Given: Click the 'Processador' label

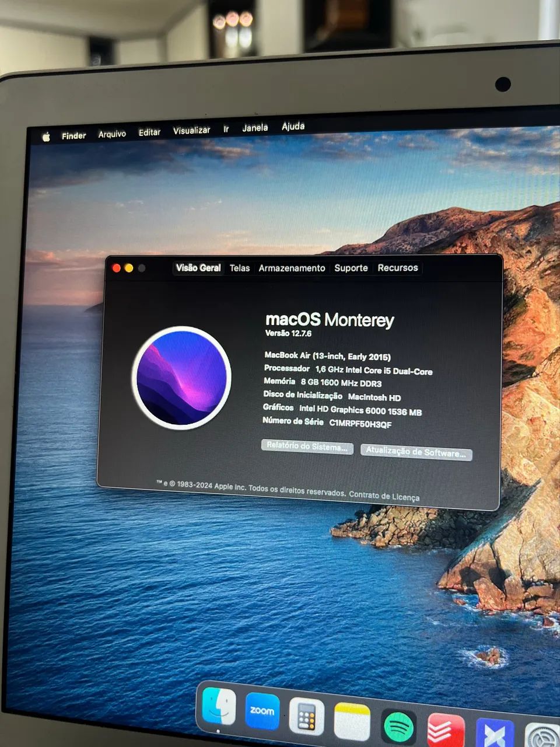Looking at the screenshot, I should (287, 368).
